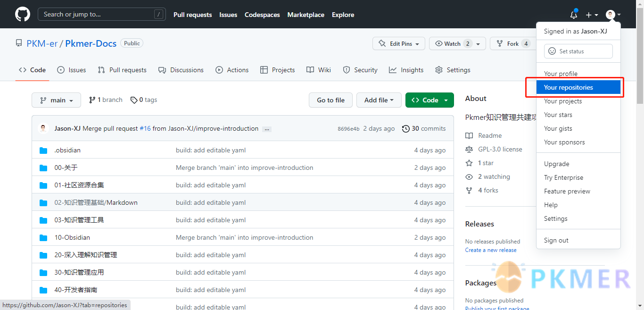
Task: Click the star icon beside 1 star
Action: 469,163
